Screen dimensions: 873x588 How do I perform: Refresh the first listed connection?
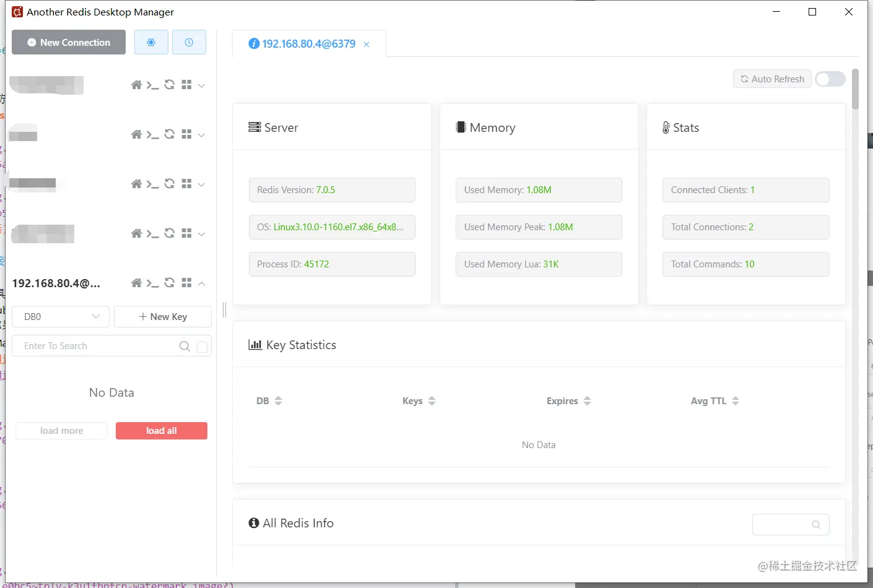[170, 85]
